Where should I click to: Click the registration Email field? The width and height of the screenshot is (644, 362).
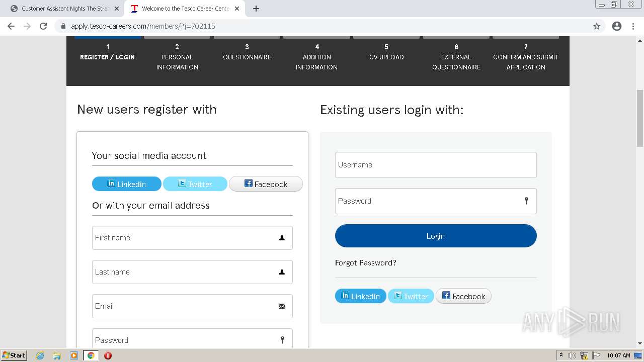click(x=192, y=306)
